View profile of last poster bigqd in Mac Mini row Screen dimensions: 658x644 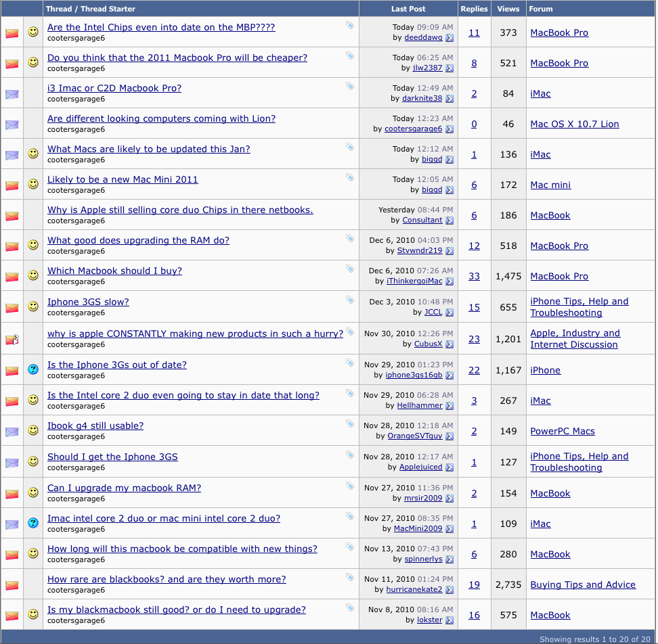click(x=432, y=190)
